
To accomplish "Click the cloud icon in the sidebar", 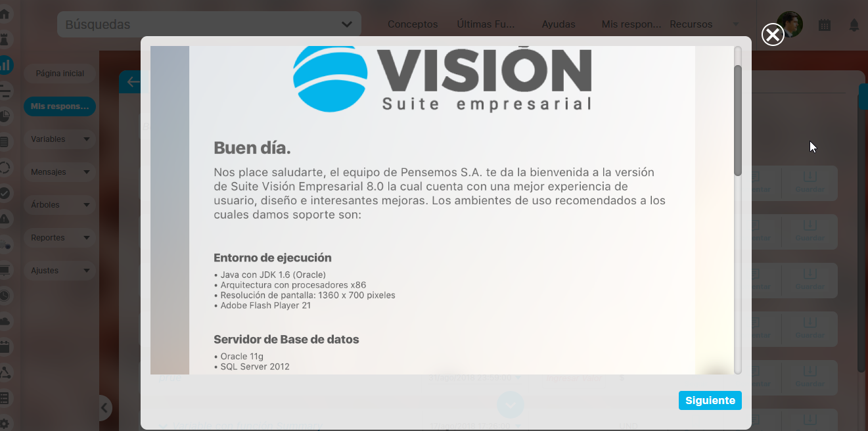I will [5, 321].
